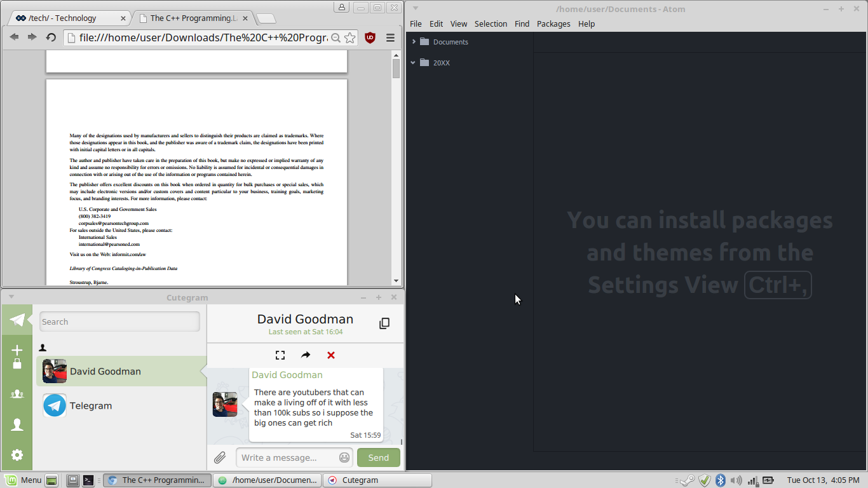Screen dimensions: 868x488
Task: Click the Send button in Cutegram
Action: click(379, 457)
